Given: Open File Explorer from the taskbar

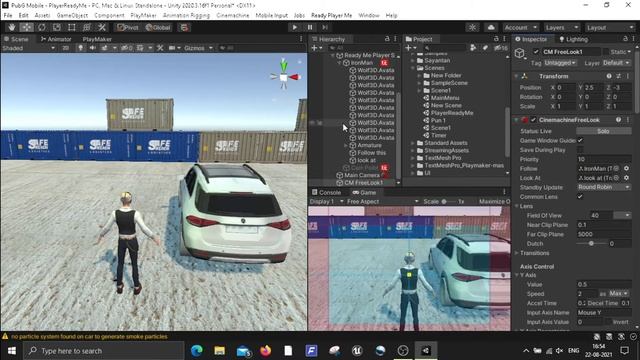Looking at the screenshot, I should (x=220, y=351).
